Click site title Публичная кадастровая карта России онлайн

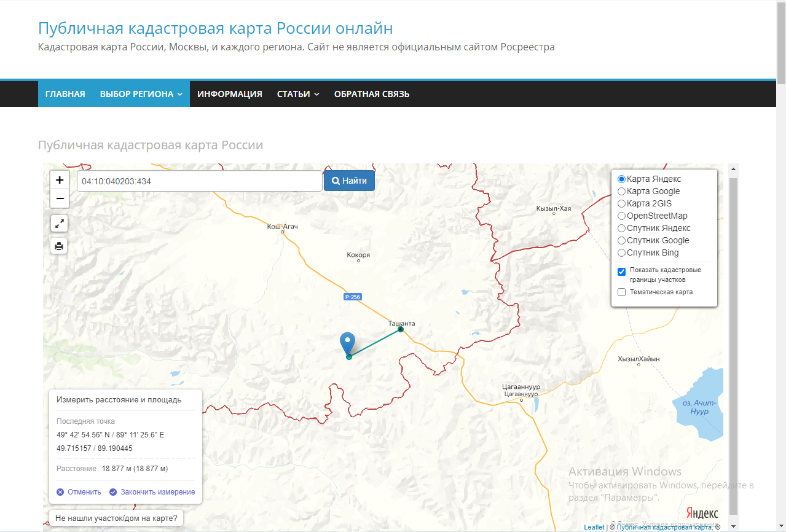tap(215, 28)
